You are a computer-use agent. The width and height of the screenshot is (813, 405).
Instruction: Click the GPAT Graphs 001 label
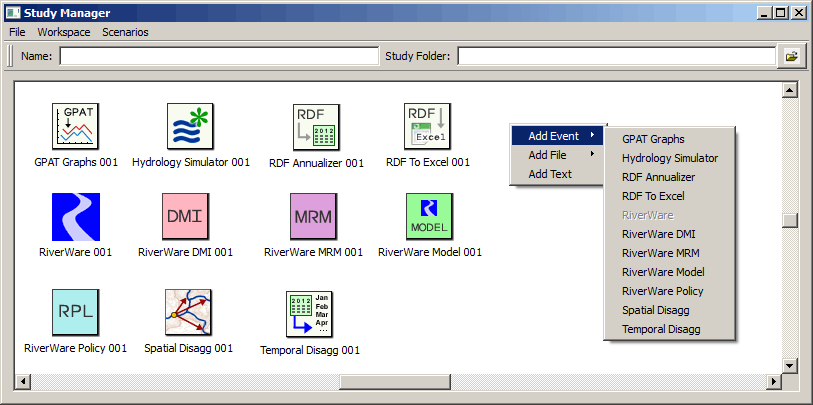76,162
